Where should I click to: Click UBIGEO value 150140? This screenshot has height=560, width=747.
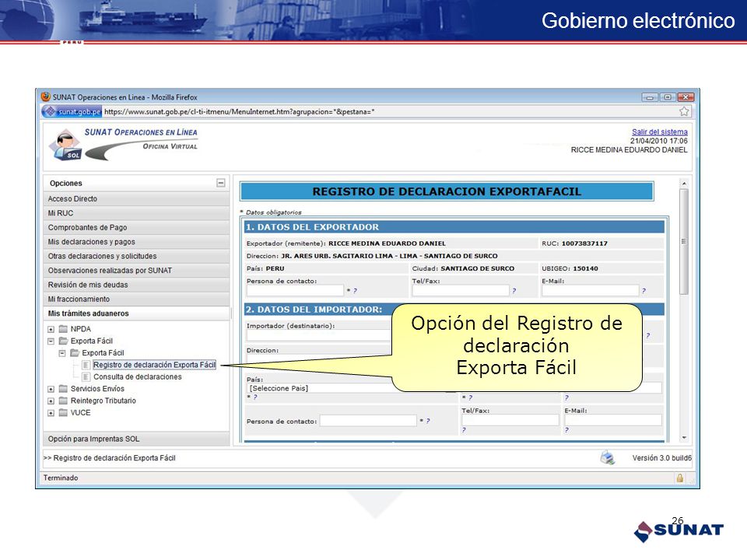(585, 268)
